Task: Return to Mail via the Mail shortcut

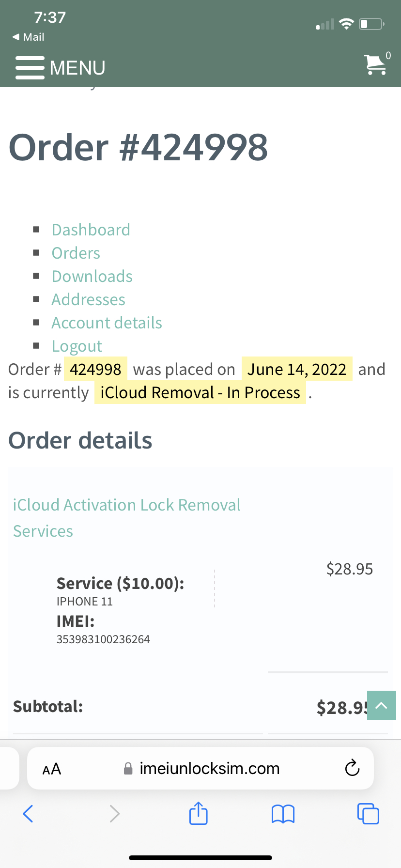Action: pos(27,37)
